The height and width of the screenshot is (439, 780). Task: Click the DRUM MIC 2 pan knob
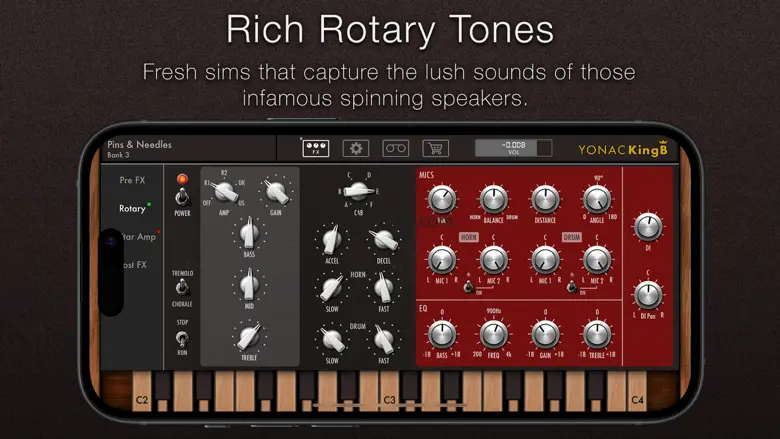pyautogui.click(x=597, y=260)
